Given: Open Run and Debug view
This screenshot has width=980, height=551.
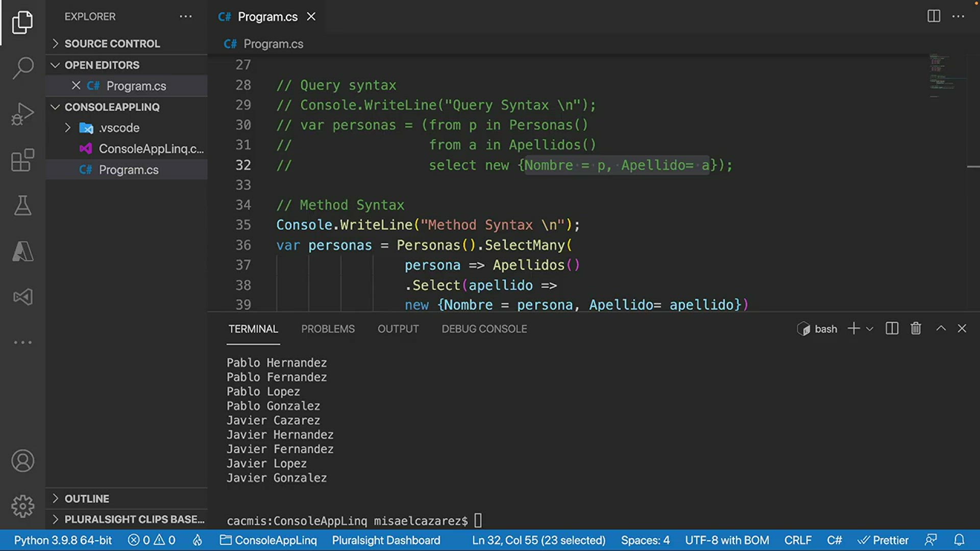Looking at the screenshot, I should [22, 114].
